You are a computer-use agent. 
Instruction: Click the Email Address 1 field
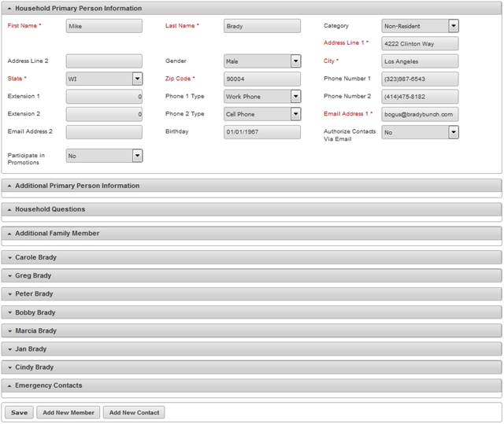click(x=420, y=114)
